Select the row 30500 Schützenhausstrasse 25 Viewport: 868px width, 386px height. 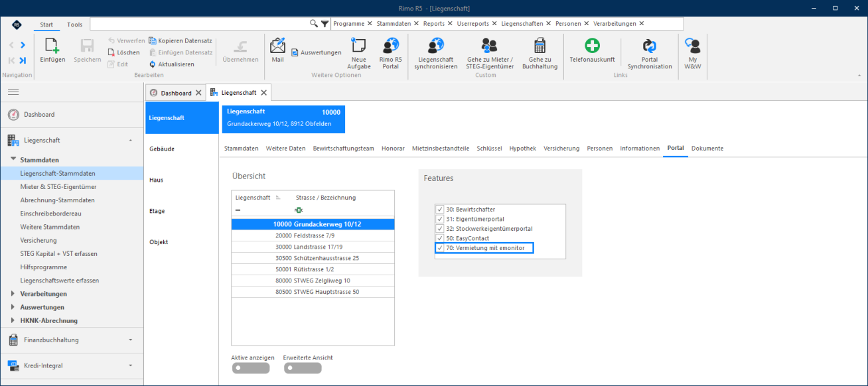pos(313,258)
